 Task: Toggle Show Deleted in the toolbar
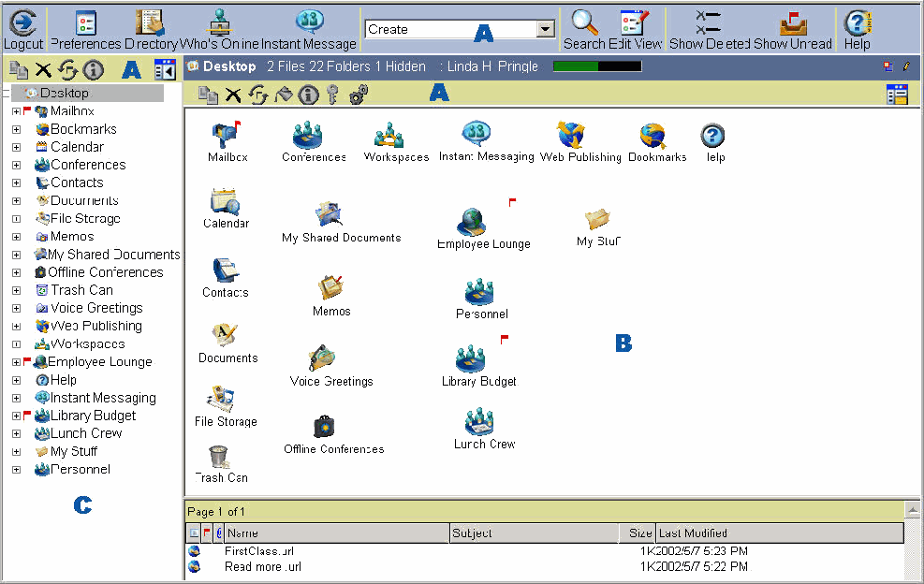pos(710,22)
